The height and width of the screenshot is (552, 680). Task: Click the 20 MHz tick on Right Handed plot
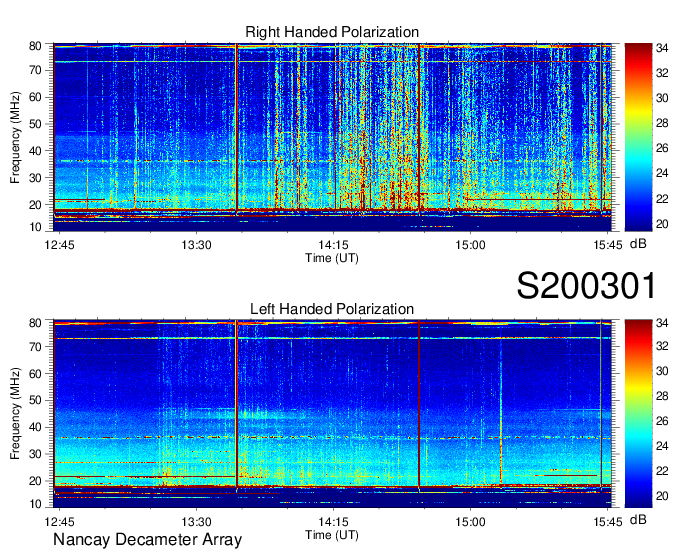click(35, 205)
